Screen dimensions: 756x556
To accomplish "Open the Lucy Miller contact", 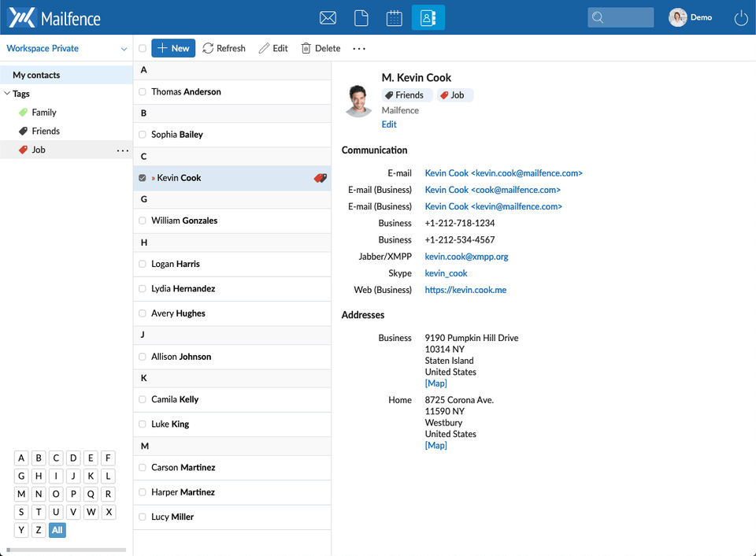I will tap(232, 517).
